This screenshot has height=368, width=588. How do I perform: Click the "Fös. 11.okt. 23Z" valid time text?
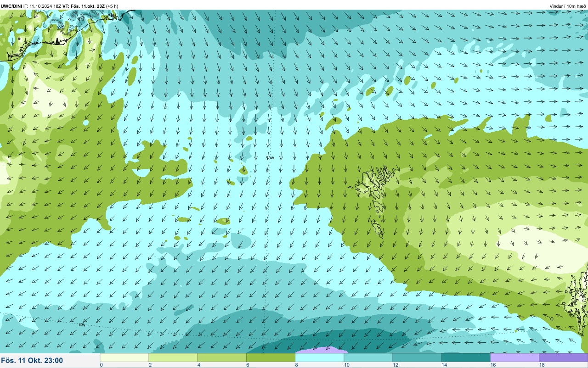87,6
